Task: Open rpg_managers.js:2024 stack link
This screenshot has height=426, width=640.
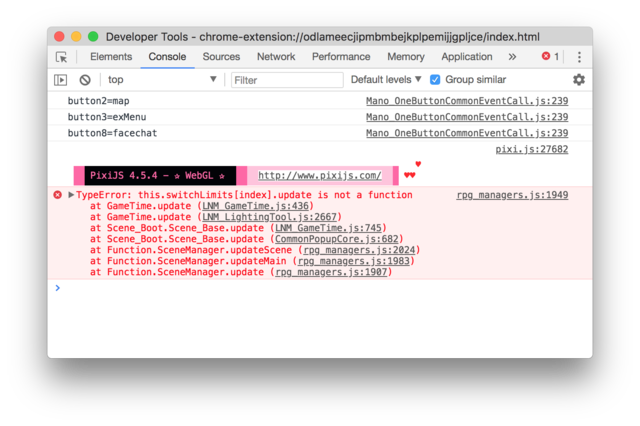Action: click(x=359, y=250)
